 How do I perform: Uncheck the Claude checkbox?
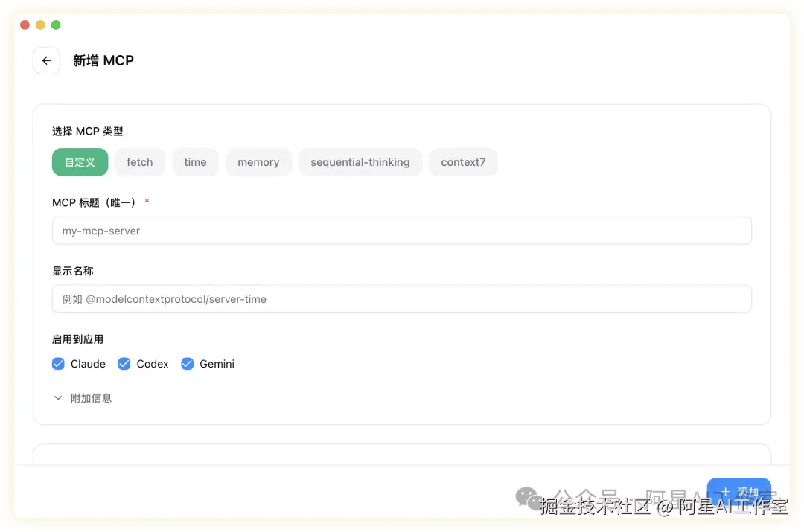[59, 364]
